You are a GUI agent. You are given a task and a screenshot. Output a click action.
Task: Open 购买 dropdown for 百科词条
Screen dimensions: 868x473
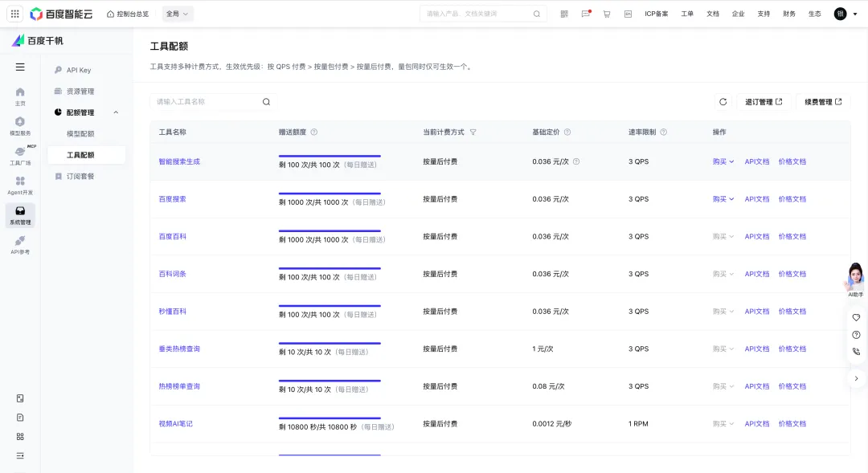723,274
